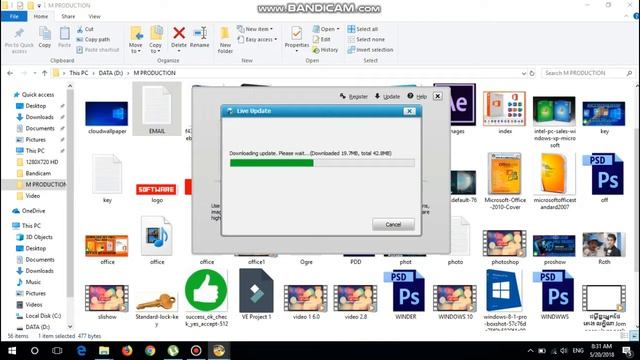Open the Help link in app window
The width and height of the screenshot is (640, 360).
(x=417, y=96)
